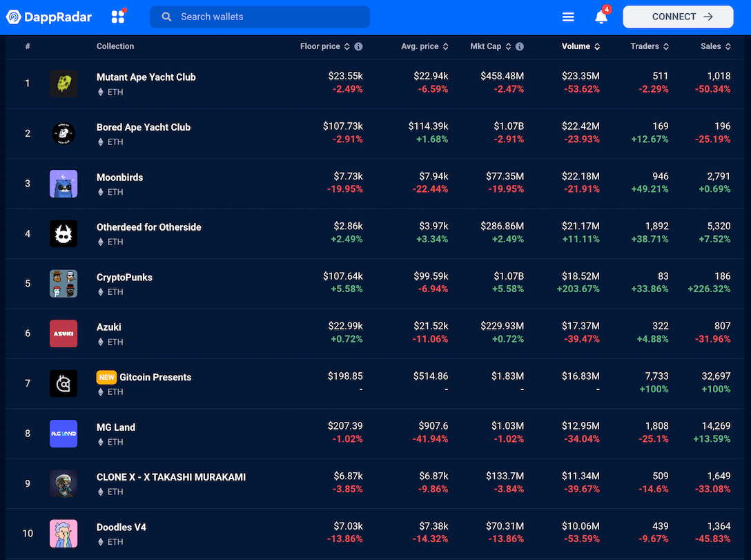Click the ETH icon under MG Land
Image resolution: width=751 pixels, height=560 pixels.
[101, 442]
